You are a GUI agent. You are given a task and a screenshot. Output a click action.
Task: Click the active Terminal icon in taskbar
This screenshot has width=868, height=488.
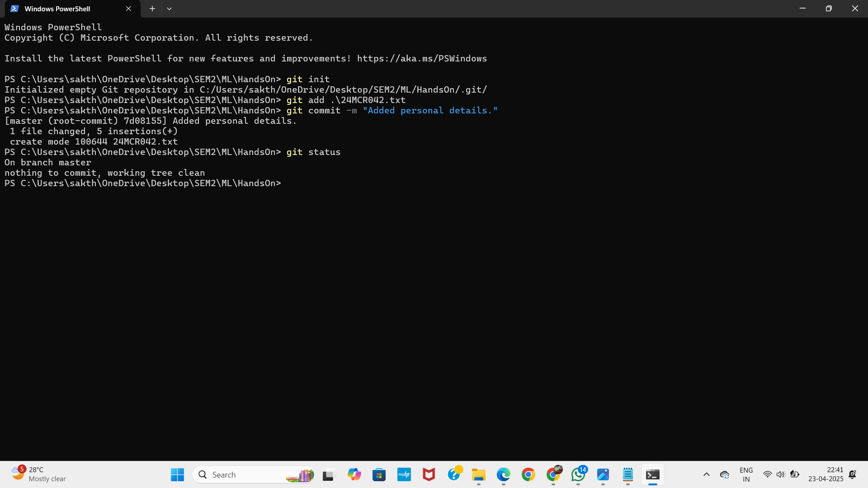pos(653,474)
